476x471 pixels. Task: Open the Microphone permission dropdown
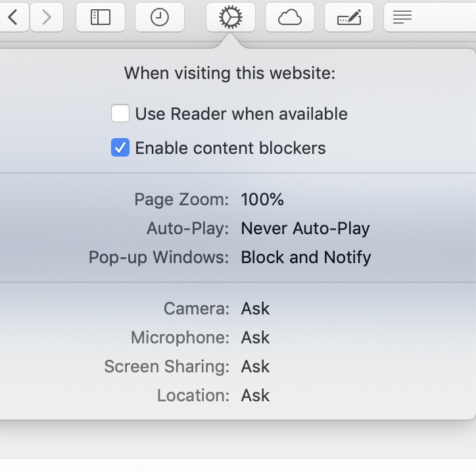255,337
